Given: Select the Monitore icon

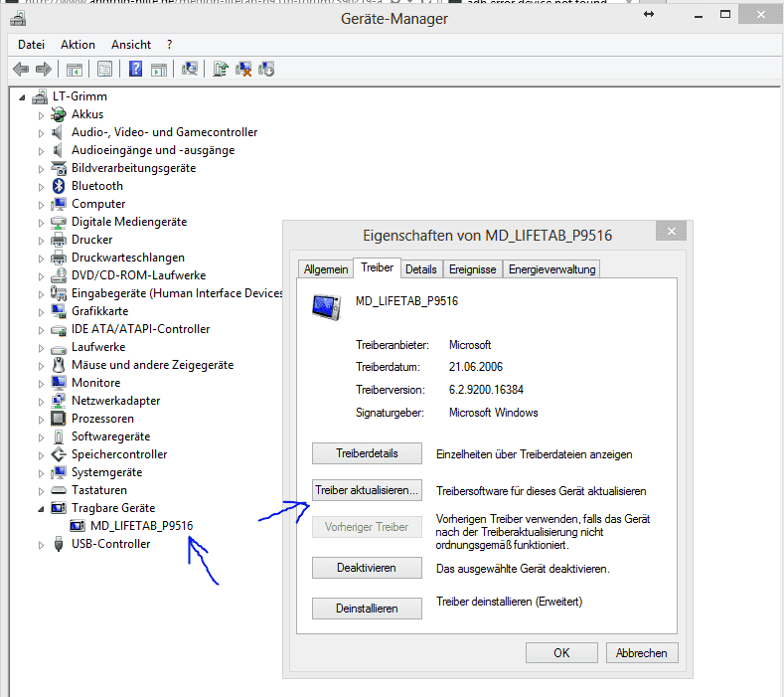Looking at the screenshot, I should coord(59,382).
